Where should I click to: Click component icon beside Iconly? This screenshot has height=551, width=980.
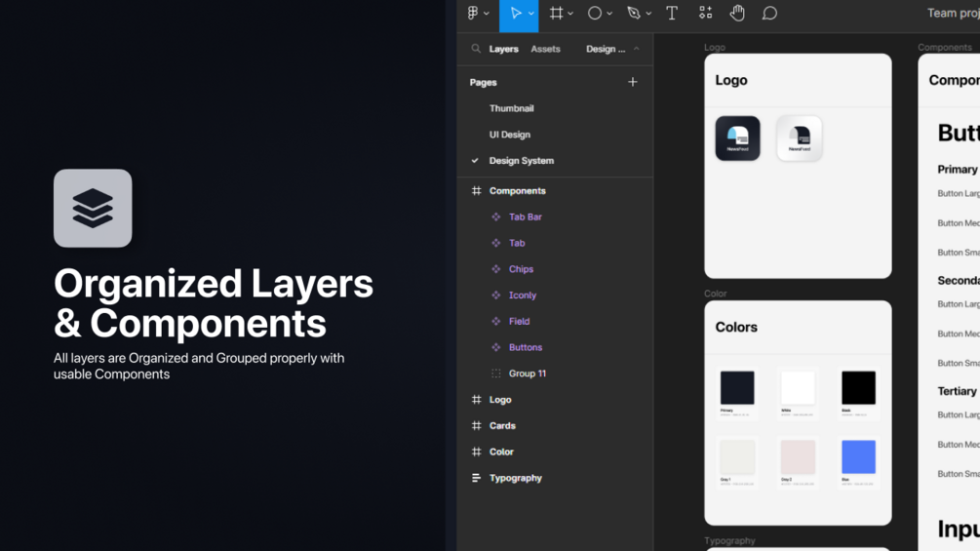tap(496, 295)
